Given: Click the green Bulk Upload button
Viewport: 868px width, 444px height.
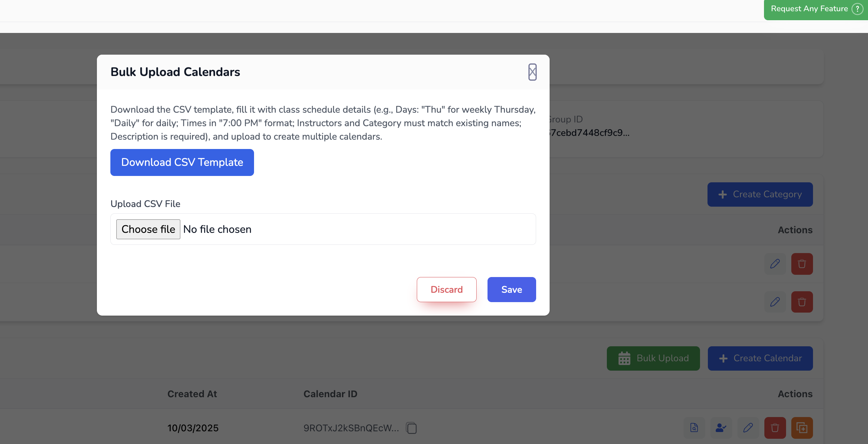Looking at the screenshot, I should pyautogui.click(x=653, y=358).
